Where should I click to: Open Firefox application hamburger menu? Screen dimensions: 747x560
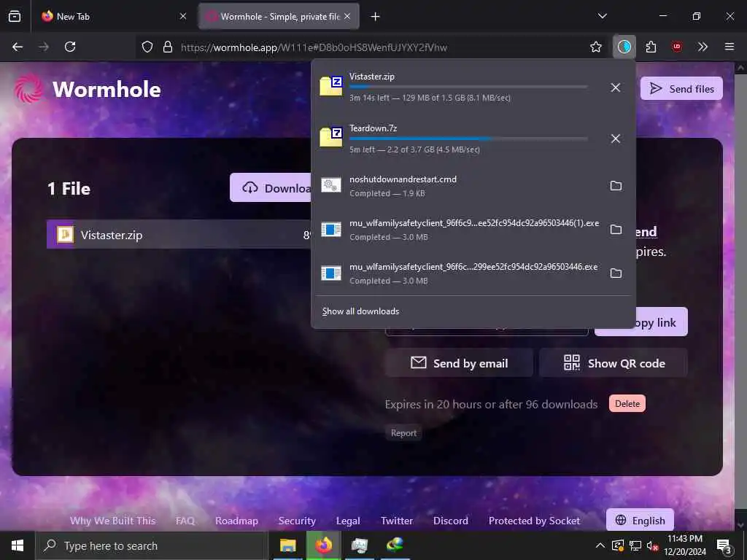[729, 47]
